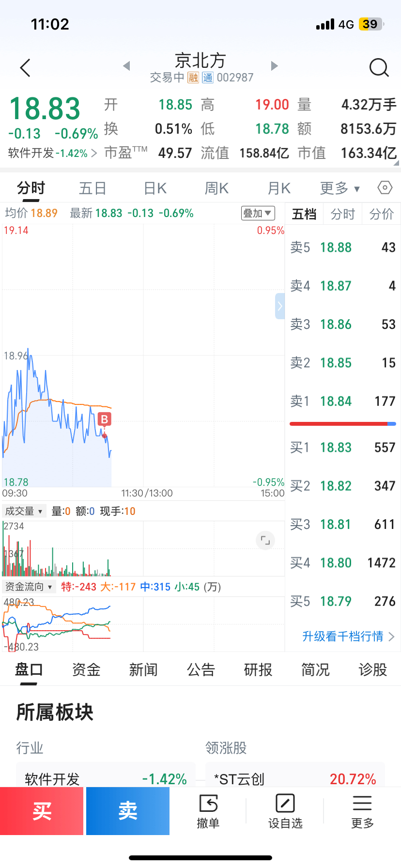
Task: Select 买4 price 18.80 row
Action: coord(343,563)
